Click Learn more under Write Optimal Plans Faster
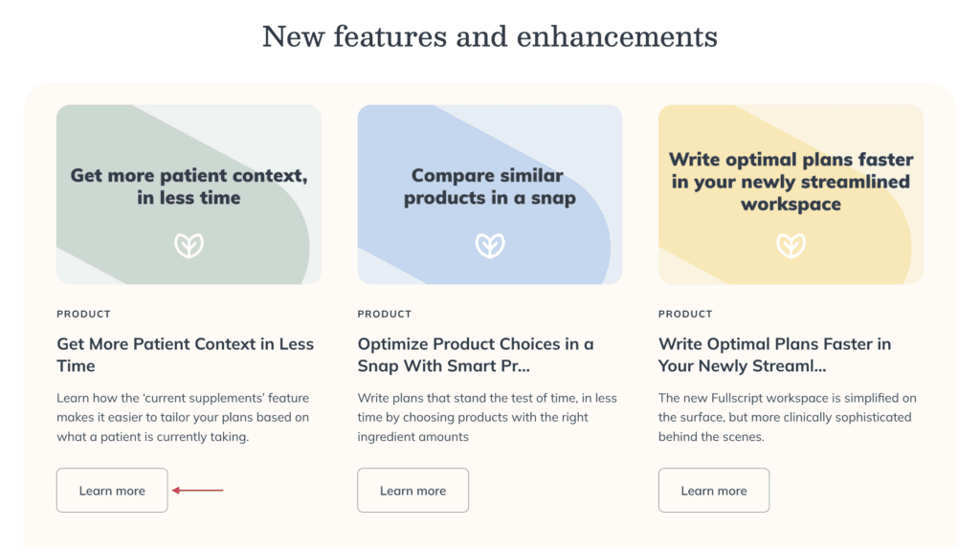This screenshot has width=980, height=548. click(714, 491)
